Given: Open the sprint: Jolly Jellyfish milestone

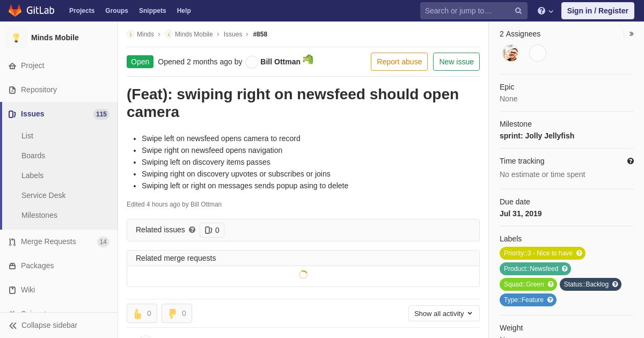Looking at the screenshot, I should click(537, 136).
